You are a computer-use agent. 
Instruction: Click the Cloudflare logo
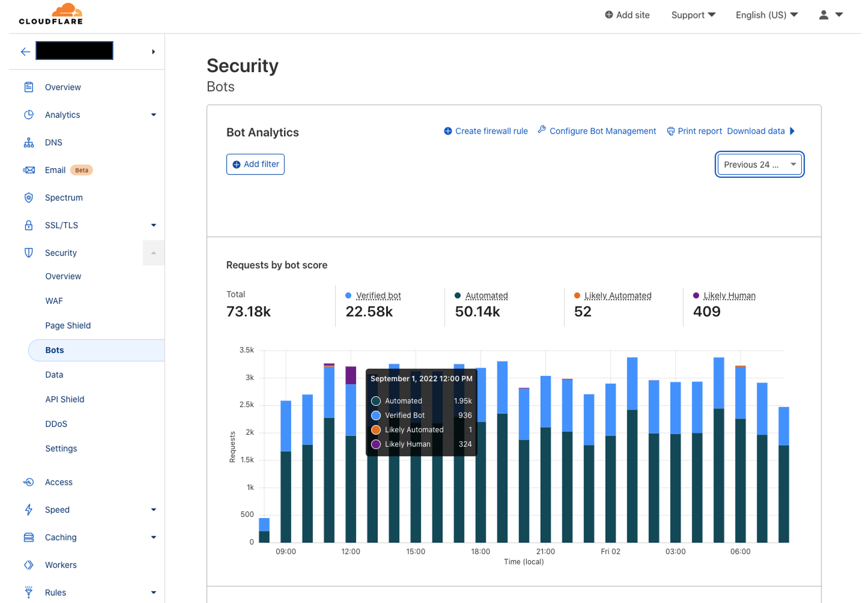(50, 14)
